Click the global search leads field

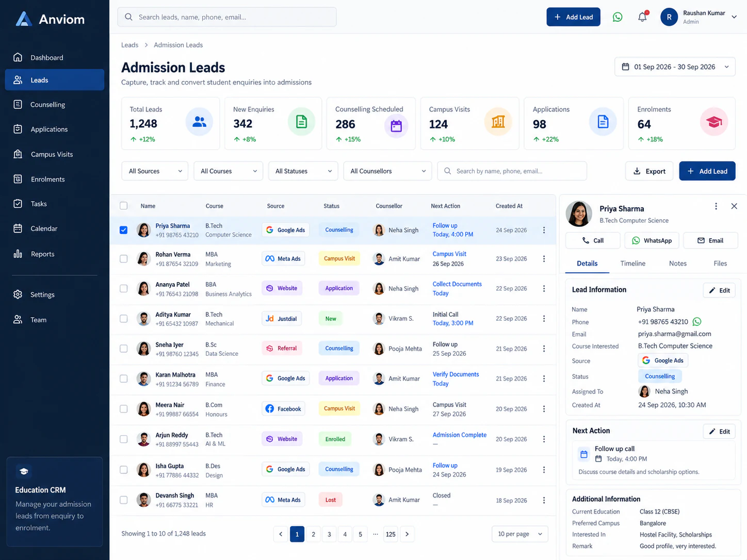pyautogui.click(x=227, y=17)
